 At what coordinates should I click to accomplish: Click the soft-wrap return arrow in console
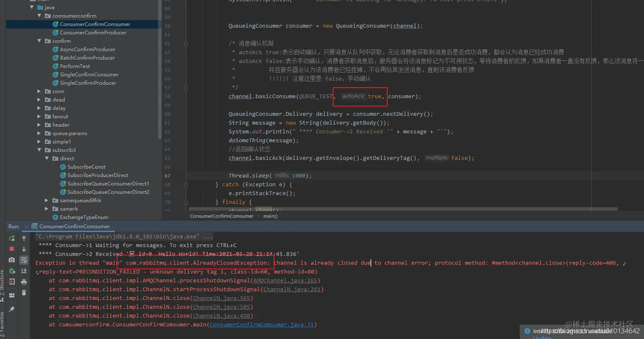click(624, 264)
